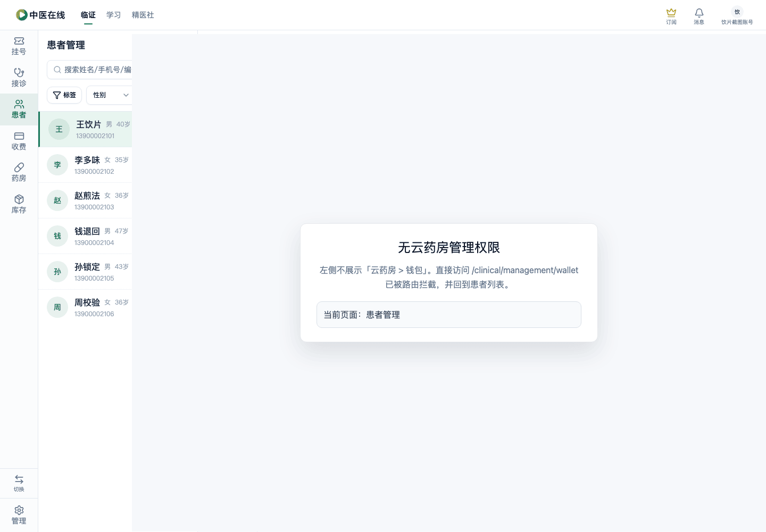Screen dimensions: 766x532
Task: Click the 无云药房管理权限 dialog title
Action: (449, 248)
